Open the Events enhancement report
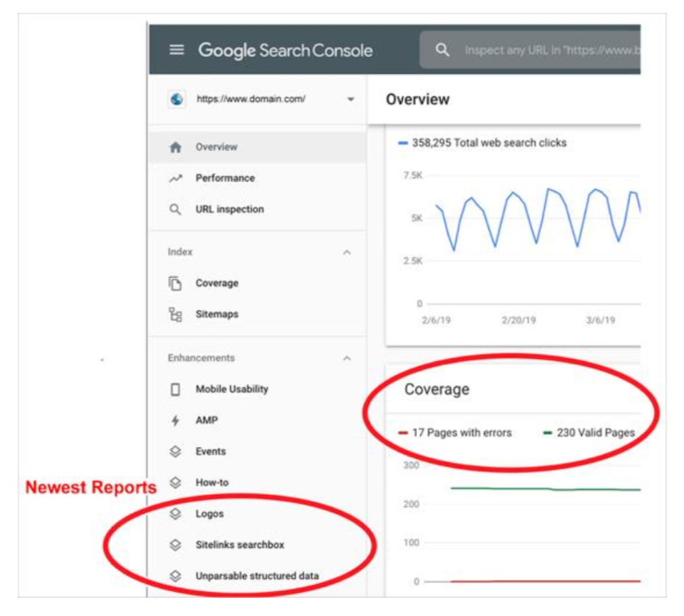The height and width of the screenshot is (616, 684). click(x=258, y=452)
